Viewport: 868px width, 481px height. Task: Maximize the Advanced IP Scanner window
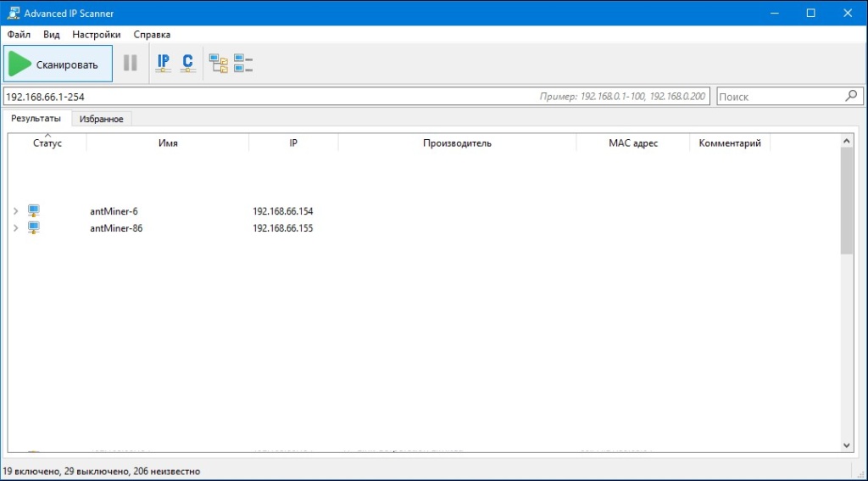810,13
